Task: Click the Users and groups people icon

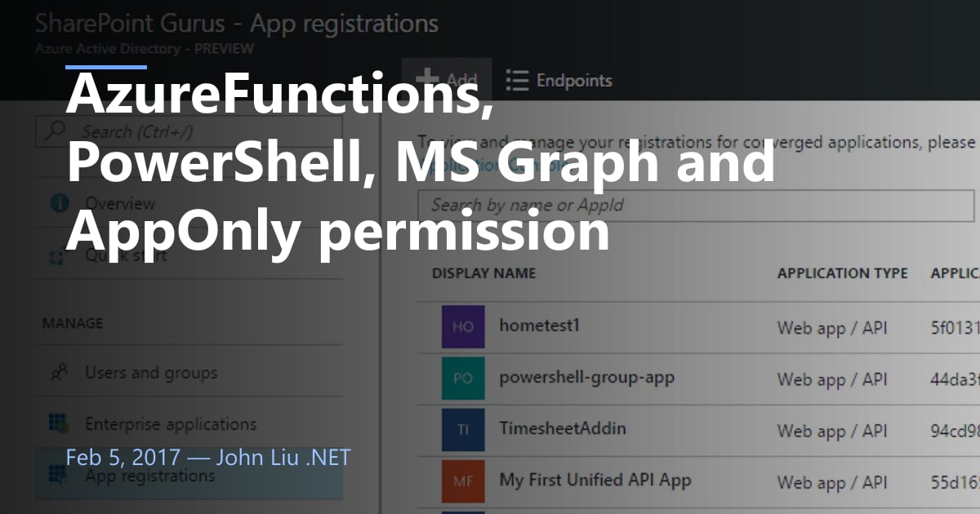Action: 59,373
